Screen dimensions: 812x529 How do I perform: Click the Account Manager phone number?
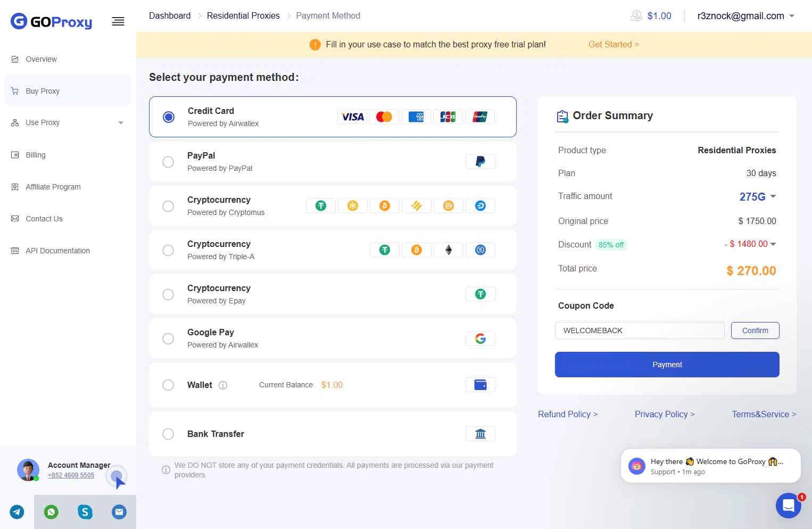[x=71, y=475]
